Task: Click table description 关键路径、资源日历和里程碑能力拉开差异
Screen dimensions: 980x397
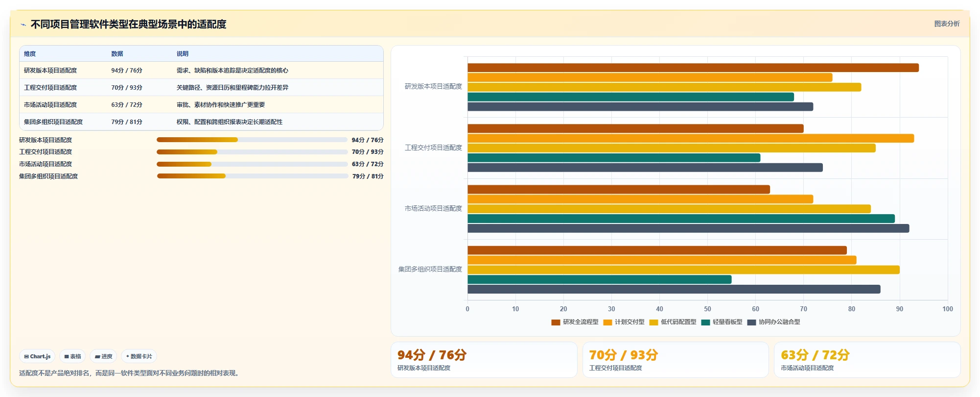Action: [233, 88]
